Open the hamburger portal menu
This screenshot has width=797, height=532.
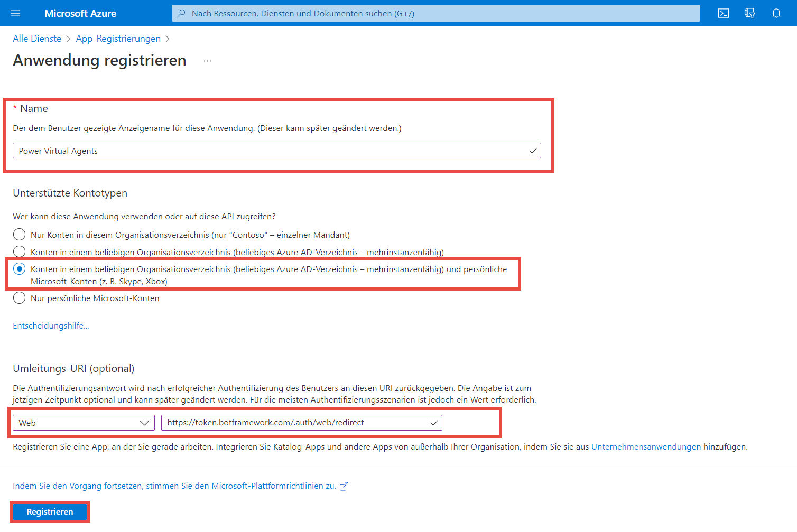(x=15, y=13)
